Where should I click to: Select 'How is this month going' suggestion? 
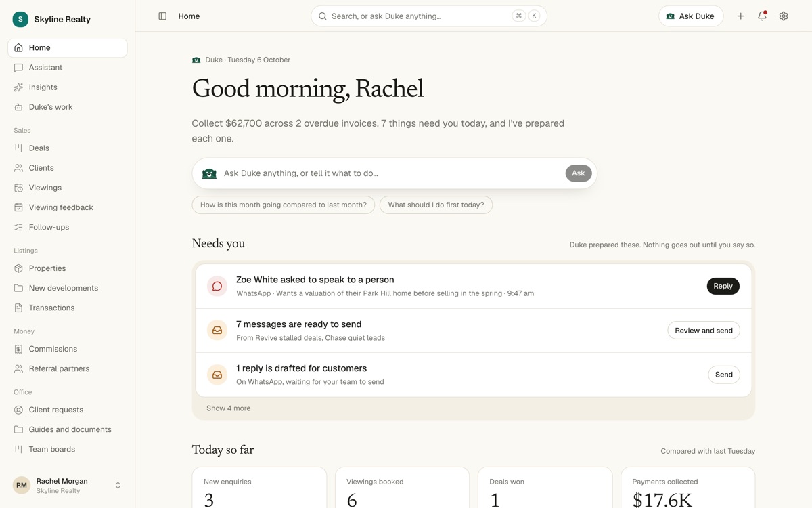coord(284,205)
